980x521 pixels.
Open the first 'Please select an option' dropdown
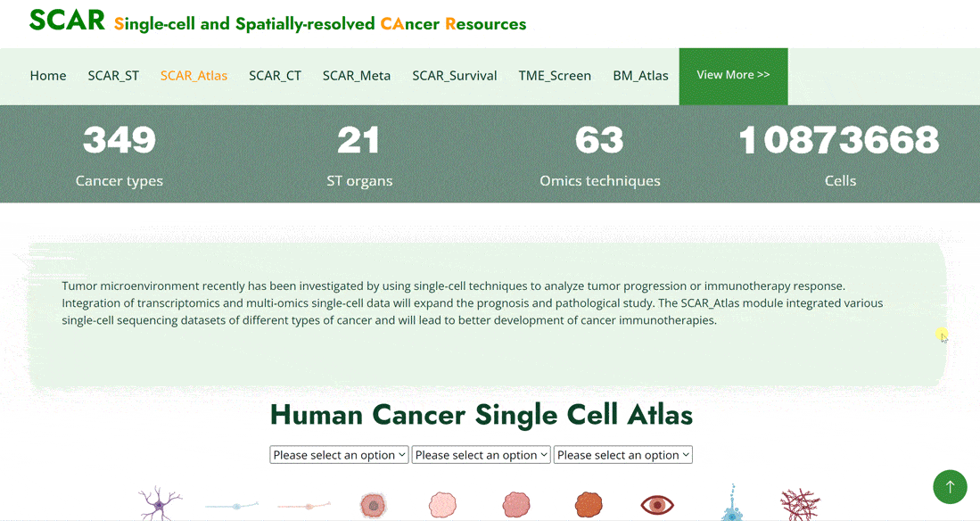point(339,455)
